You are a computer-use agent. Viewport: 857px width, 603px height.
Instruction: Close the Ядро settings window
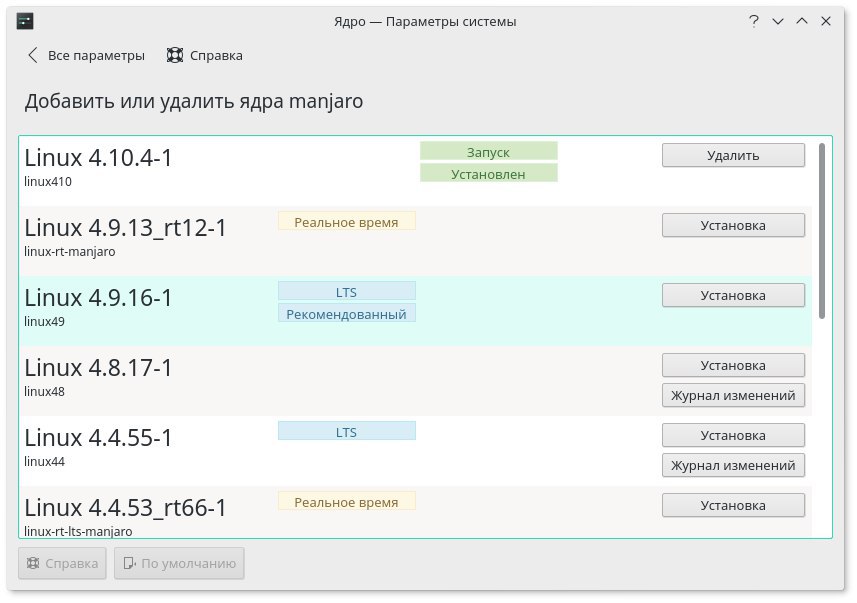826,21
